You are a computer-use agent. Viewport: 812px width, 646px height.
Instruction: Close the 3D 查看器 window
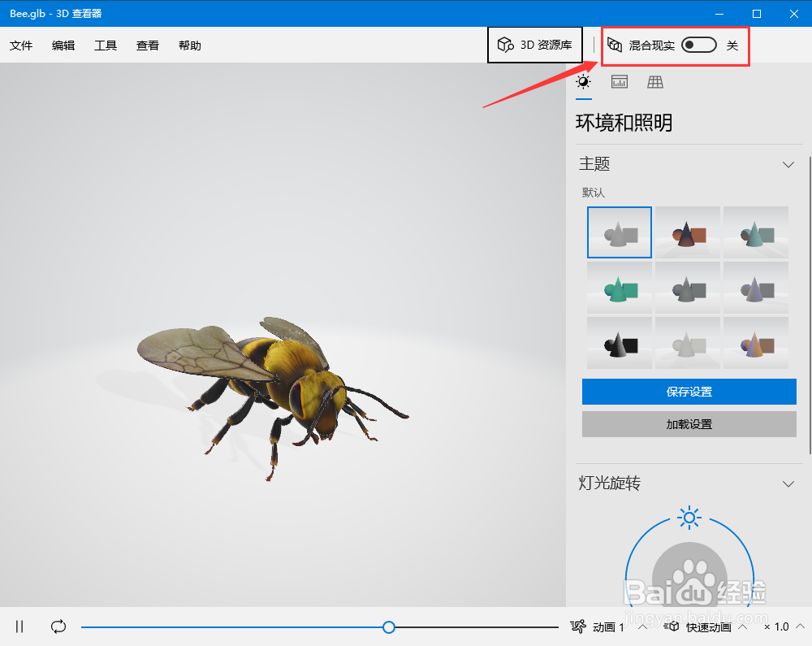click(793, 14)
